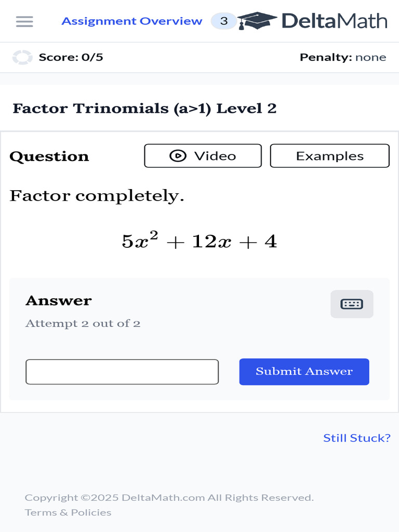Open the Still Stuck? link
Image resolution: width=399 pixels, height=532 pixels.
click(x=356, y=438)
